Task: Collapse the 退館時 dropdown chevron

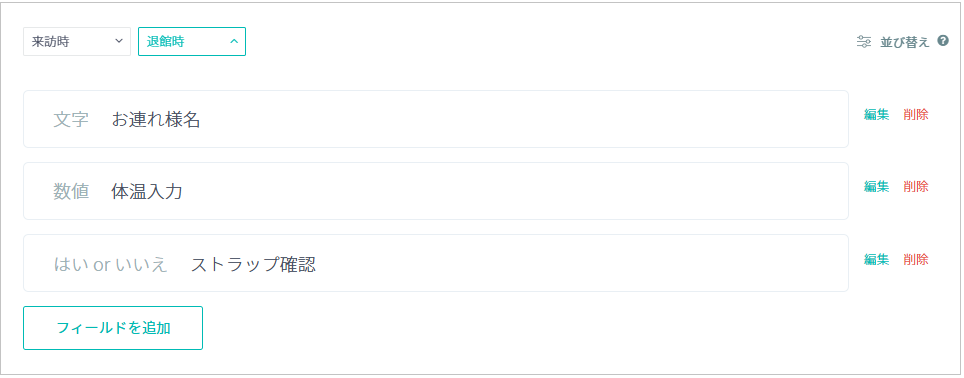Action: point(234,42)
